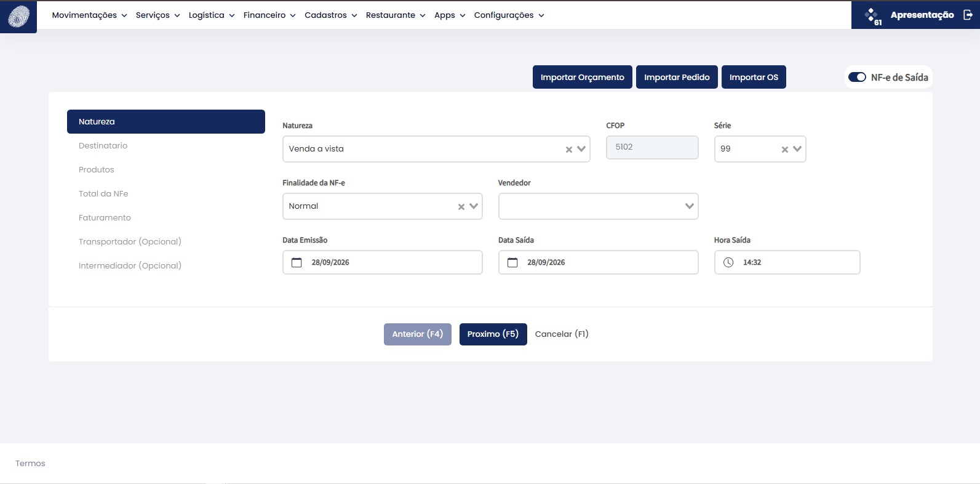Expand the Finalidade da NF-e dropdown arrow
The image size is (980, 484).
(x=474, y=206)
